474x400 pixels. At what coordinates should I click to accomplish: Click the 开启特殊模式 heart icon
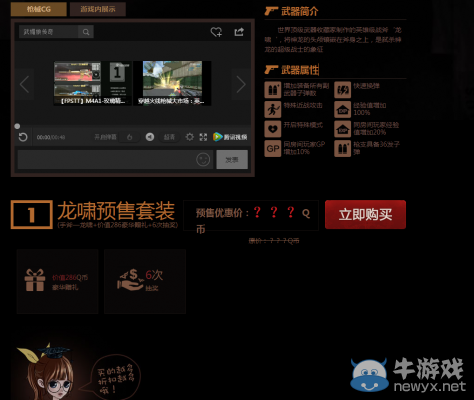click(x=273, y=129)
